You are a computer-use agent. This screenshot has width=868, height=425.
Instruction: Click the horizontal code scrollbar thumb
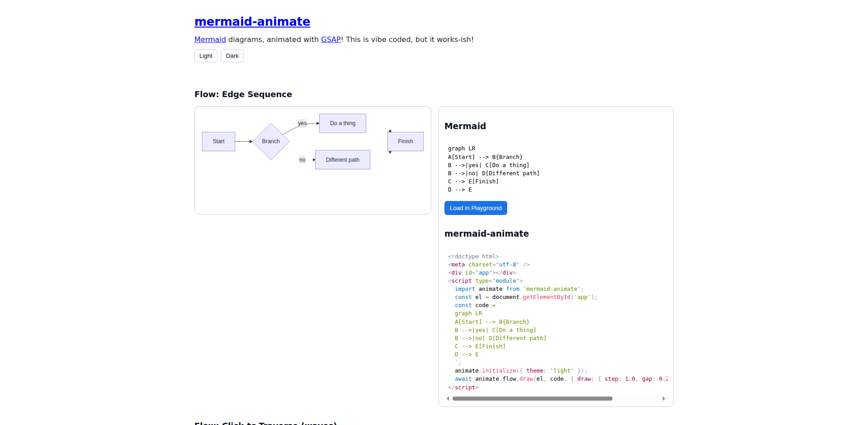(x=533, y=399)
